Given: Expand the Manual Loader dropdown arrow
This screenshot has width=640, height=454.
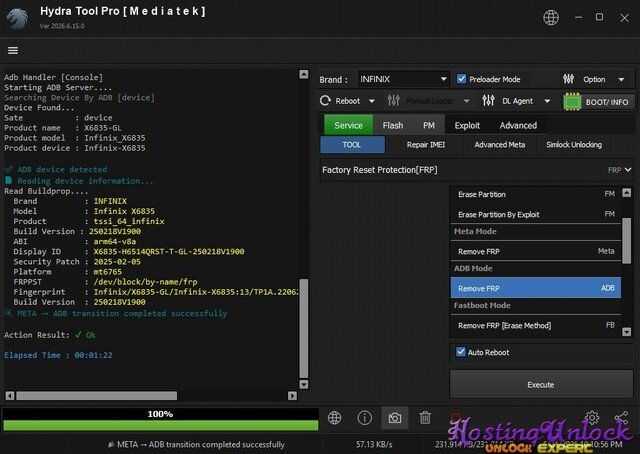Looking at the screenshot, I should click(466, 101).
